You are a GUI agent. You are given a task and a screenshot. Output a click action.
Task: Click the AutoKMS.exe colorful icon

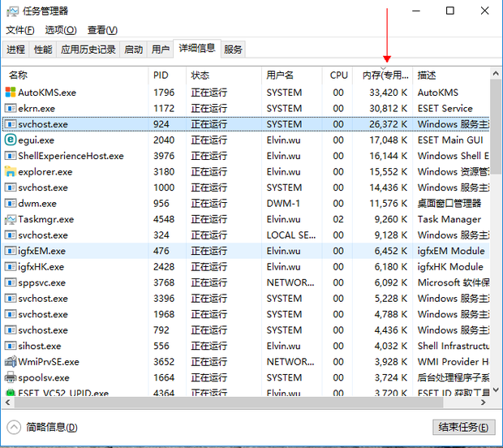(11, 93)
